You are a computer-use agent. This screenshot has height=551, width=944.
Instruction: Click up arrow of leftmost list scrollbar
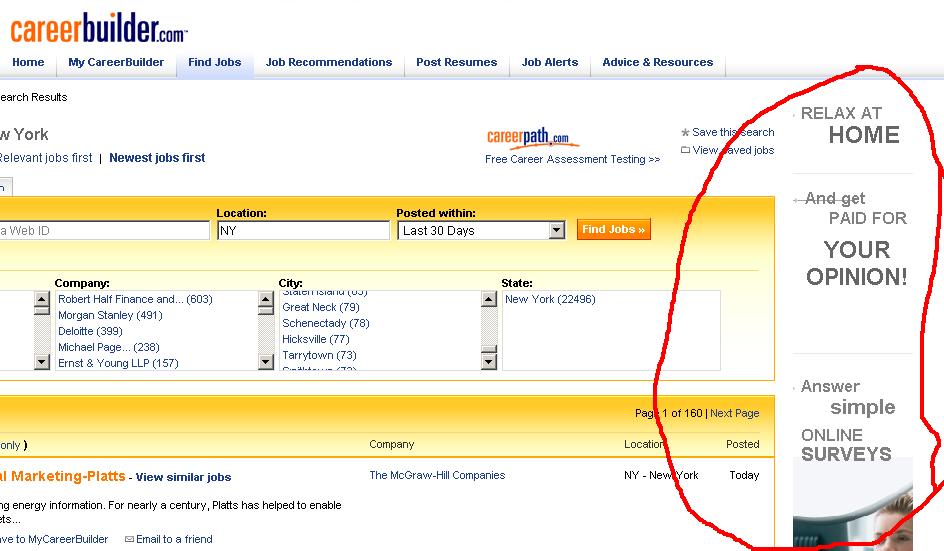42,299
